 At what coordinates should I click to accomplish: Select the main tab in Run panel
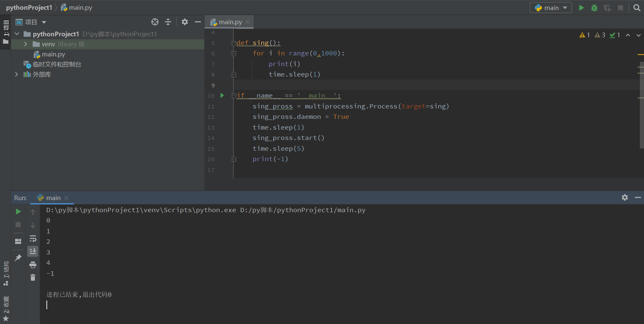click(53, 198)
